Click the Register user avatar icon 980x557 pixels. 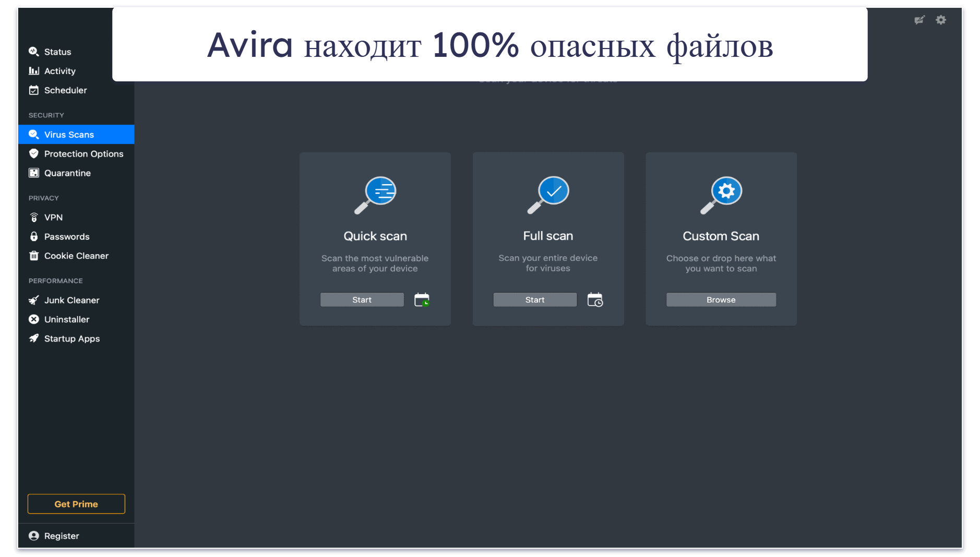pyautogui.click(x=34, y=536)
